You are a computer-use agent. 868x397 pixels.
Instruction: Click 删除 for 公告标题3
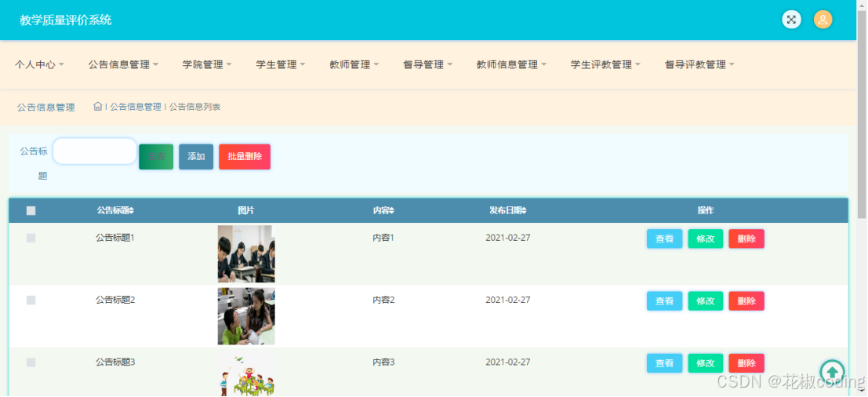point(746,363)
